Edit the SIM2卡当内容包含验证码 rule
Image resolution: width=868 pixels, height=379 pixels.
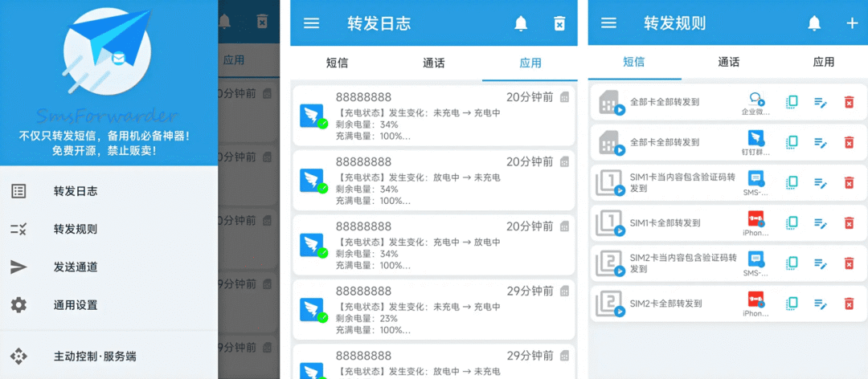(821, 264)
